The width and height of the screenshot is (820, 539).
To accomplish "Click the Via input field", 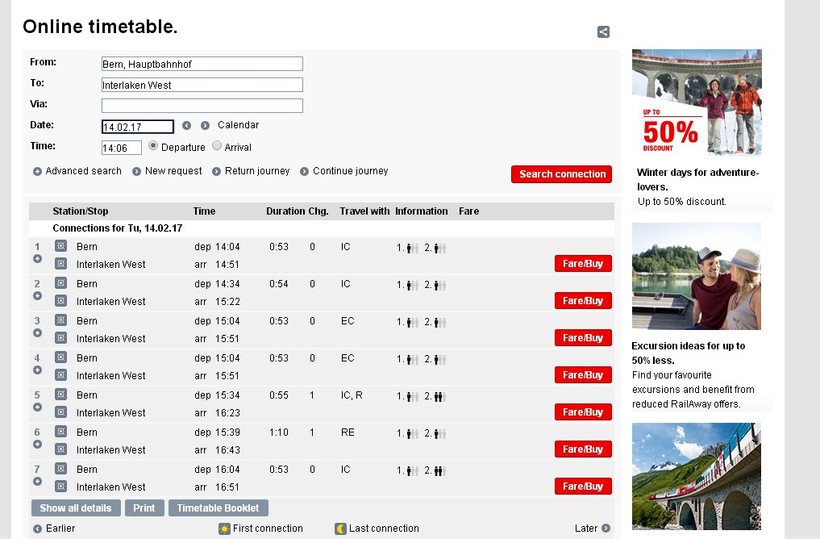I will (x=202, y=105).
